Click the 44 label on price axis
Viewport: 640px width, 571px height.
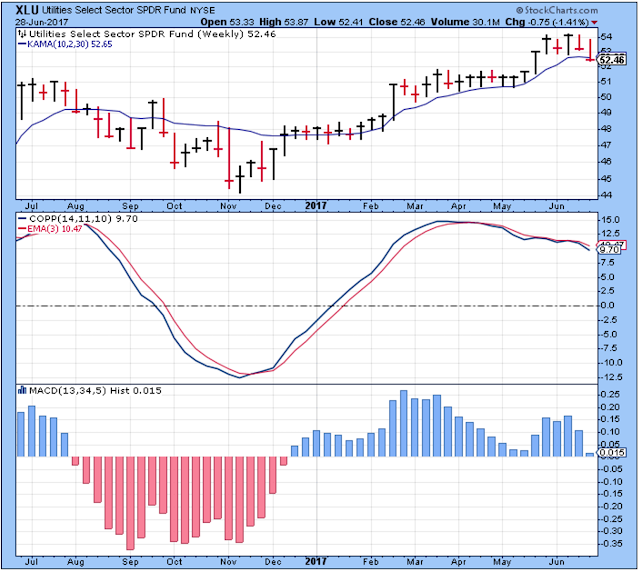coord(606,195)
